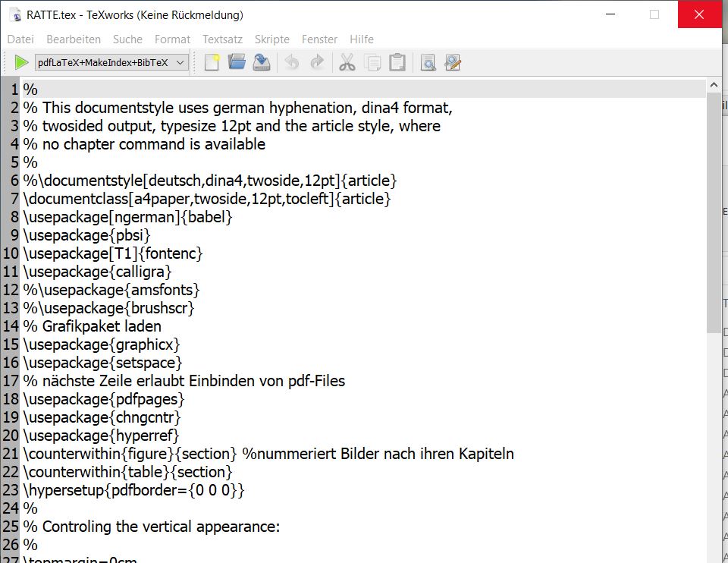Redo the last edit
This screenshot has width=728, height=563.
pos(316,62)
